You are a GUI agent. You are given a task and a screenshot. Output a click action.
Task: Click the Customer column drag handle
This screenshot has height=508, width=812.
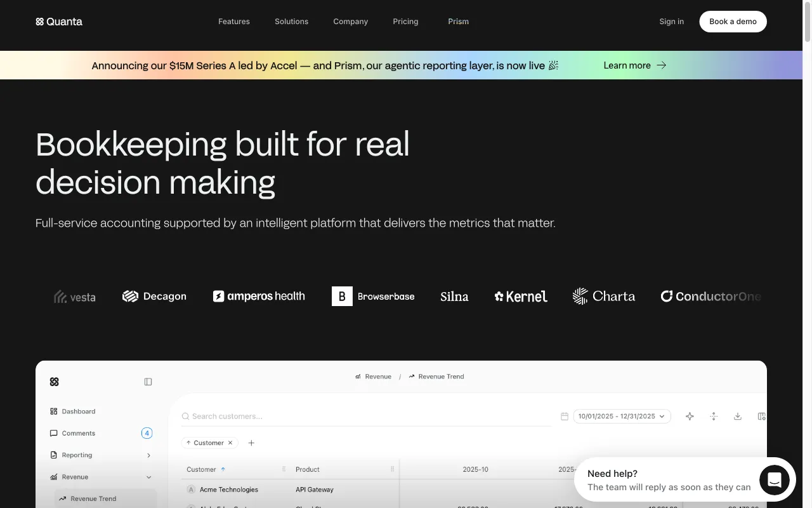(284, 470)
